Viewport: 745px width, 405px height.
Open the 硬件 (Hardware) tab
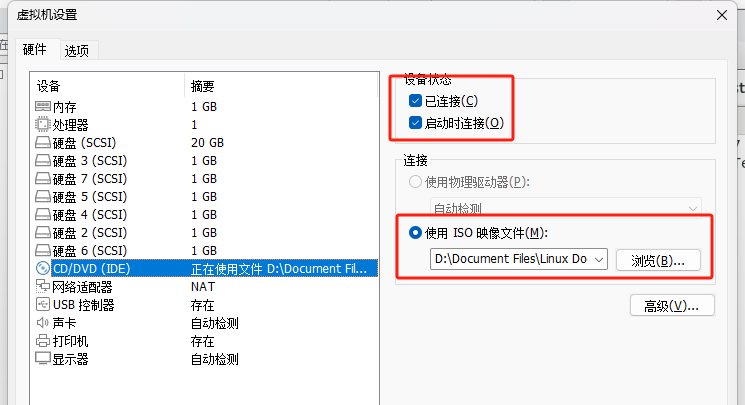[x=35, y=49]
